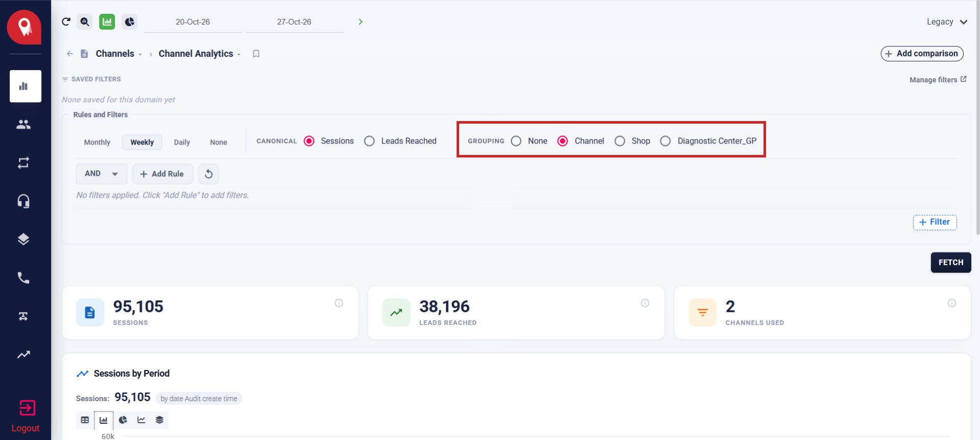Select the pie chart view icon in top toolbar
The image size is (980, 440).
[130, 21]
